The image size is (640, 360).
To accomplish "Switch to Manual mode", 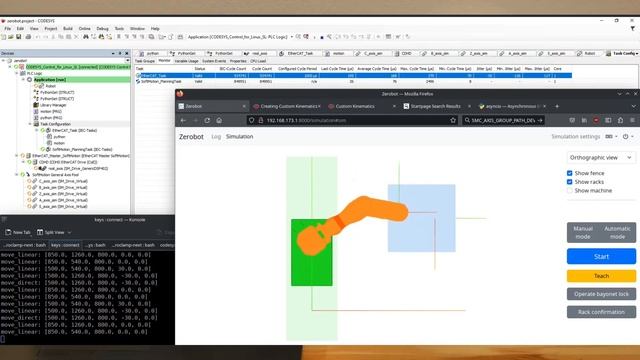I will 583,233.
